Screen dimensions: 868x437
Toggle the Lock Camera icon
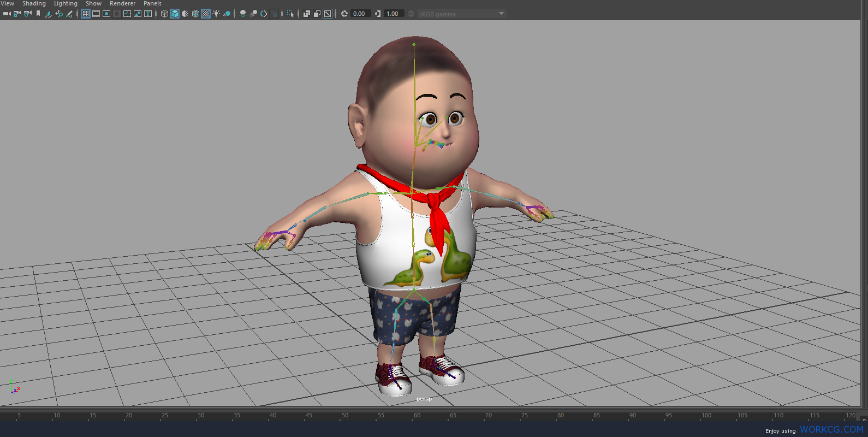17,14
